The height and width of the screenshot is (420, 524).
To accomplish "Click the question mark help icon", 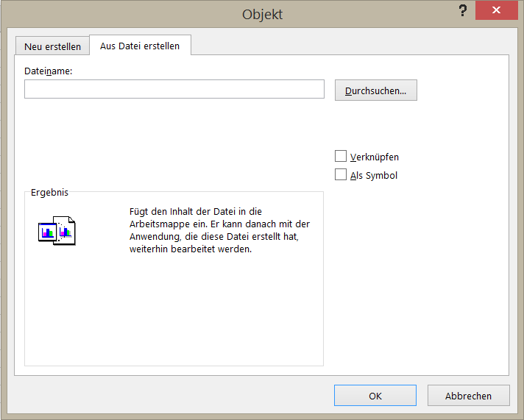I will (463, 11).
